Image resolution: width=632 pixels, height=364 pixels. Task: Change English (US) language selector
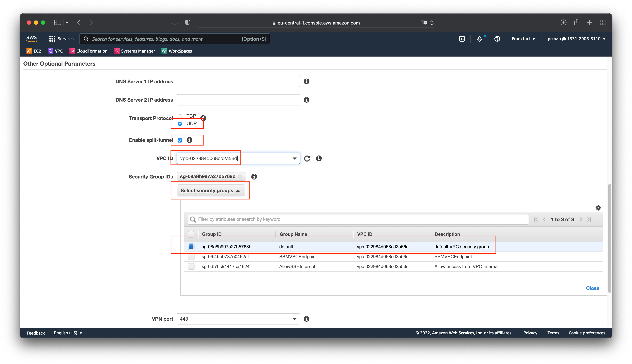tap(68, 333)
